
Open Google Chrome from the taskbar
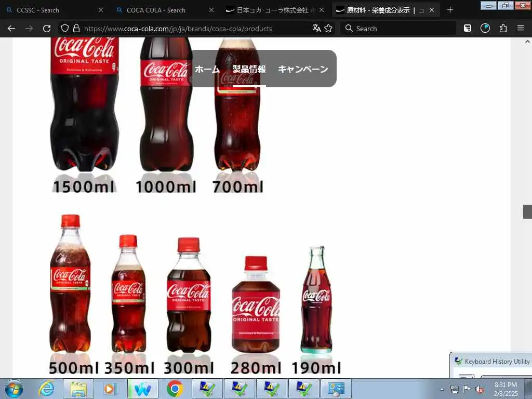click(x=175, y=389)
